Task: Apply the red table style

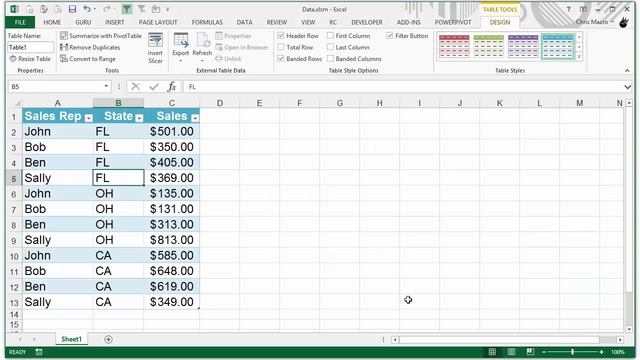Action: pos(454,47)
